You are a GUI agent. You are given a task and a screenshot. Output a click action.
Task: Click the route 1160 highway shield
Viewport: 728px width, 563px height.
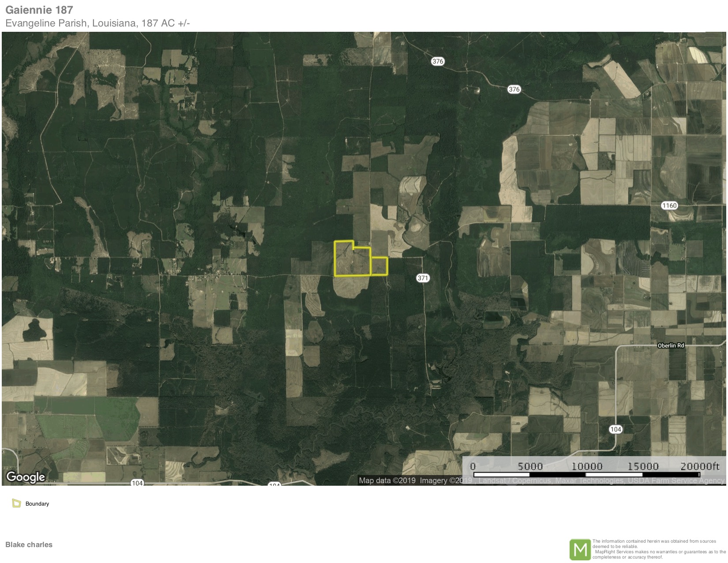coord(669,205)
